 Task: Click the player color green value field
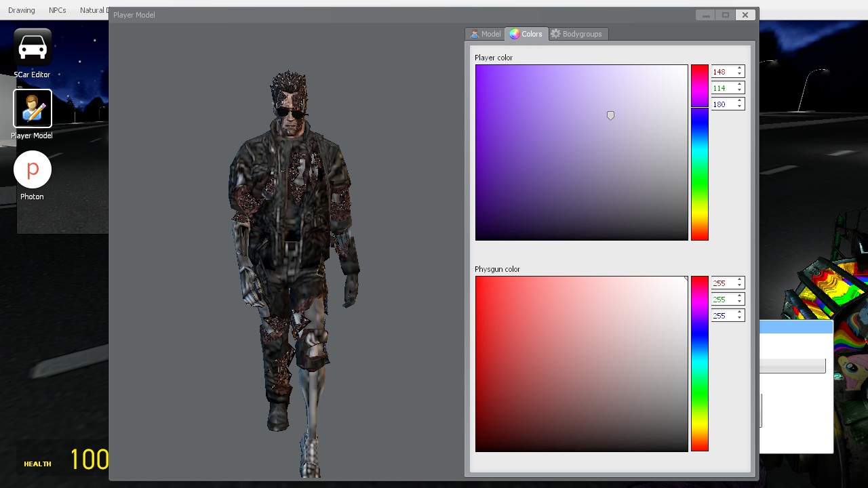pyautogui.click(x=722, y=88)
